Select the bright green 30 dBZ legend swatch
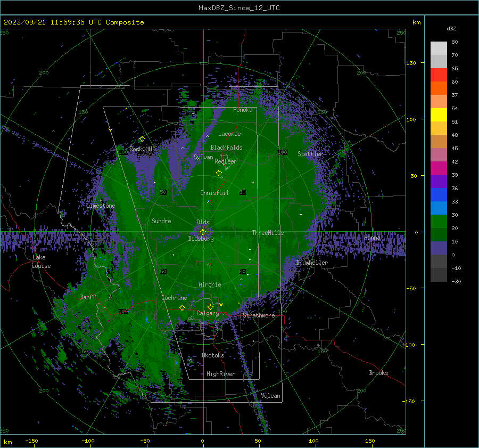This screenshot has width=479, height=448. (439, 221)
